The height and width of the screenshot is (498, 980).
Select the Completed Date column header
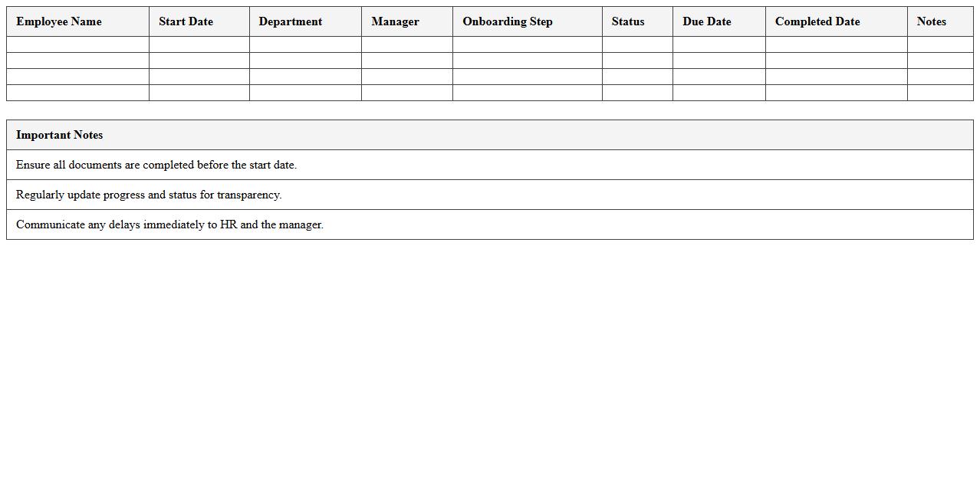tap(817, 21)
